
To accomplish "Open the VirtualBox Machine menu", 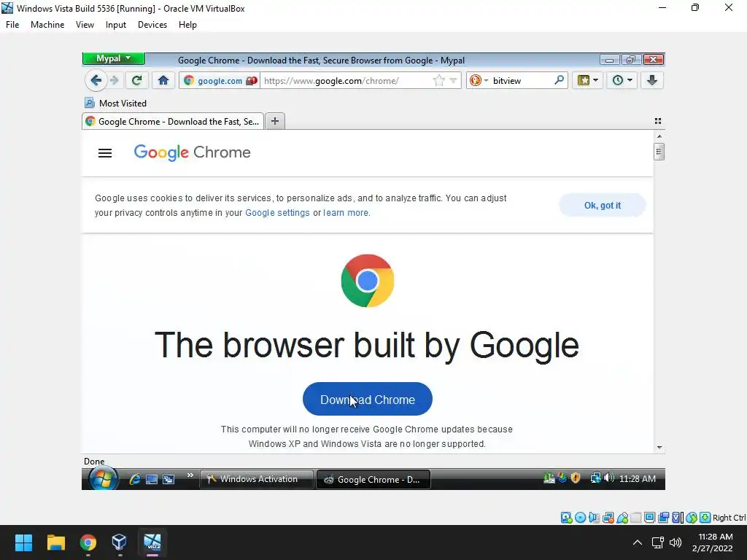I will pyautogui.click(x=47, y=25).
